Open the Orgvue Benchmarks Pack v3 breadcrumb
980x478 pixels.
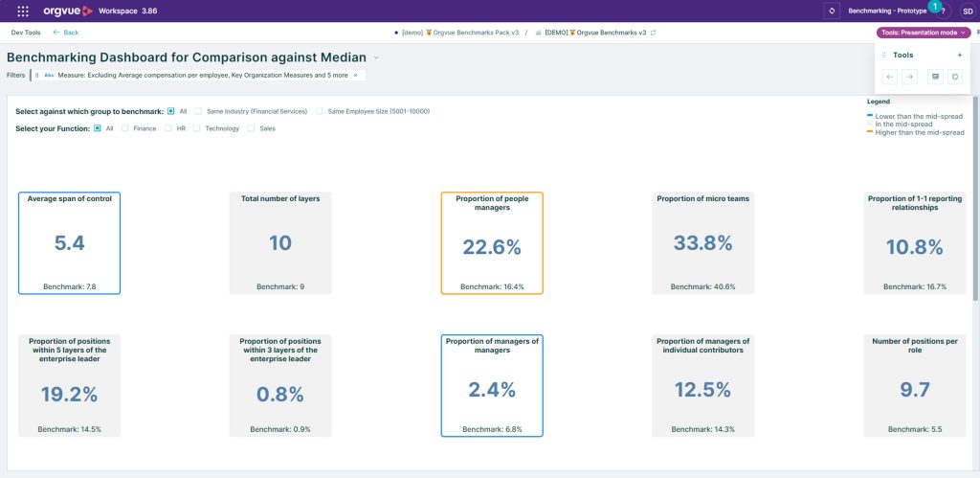[x=460, y=33]
